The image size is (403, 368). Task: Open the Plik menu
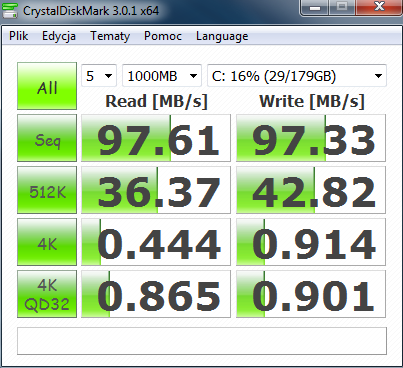click(18, 36)
